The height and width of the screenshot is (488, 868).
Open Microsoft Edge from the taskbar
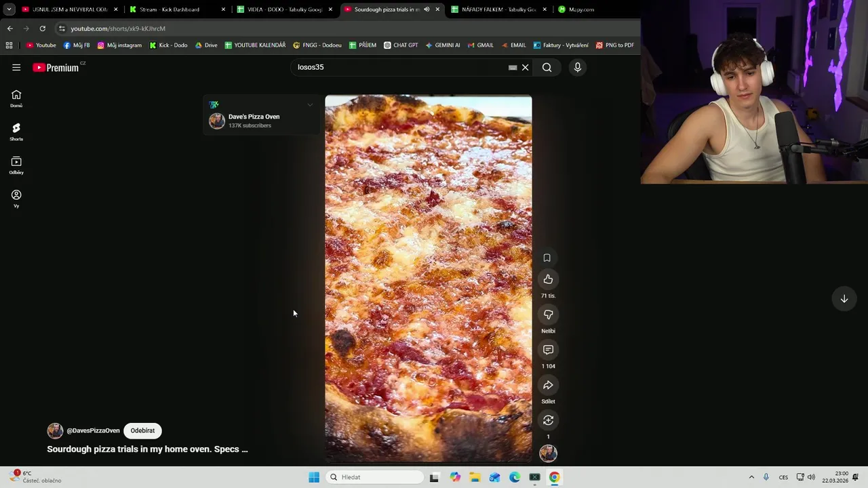click(515, 477)
